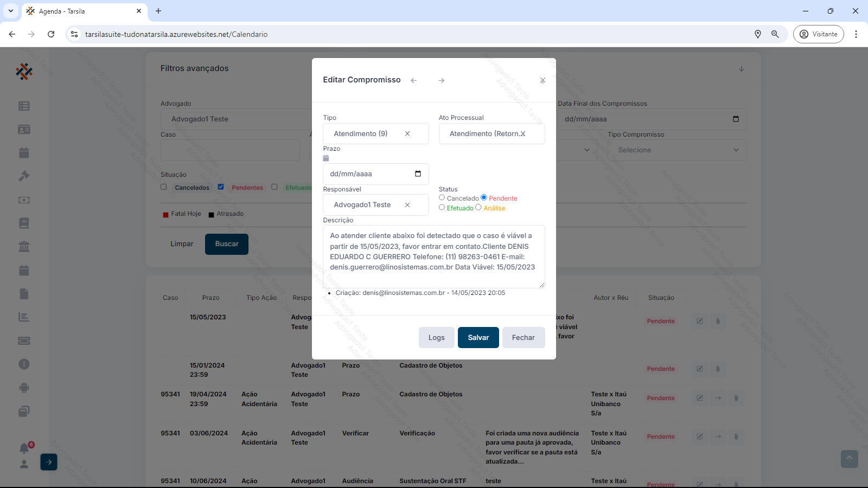868x488 pixels.
Task: Open the Prazo date picker calendar icon
Action: click(x=418, y=174)
